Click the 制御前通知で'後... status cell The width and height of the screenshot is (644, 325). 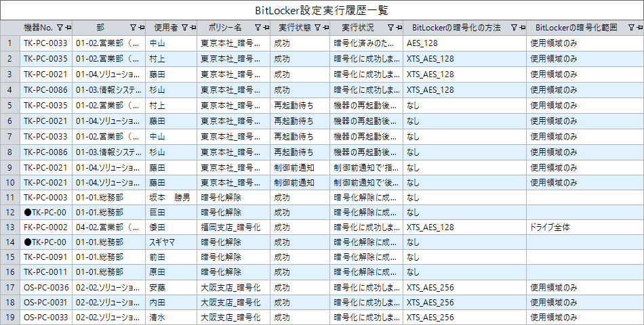tap(366, 181)
